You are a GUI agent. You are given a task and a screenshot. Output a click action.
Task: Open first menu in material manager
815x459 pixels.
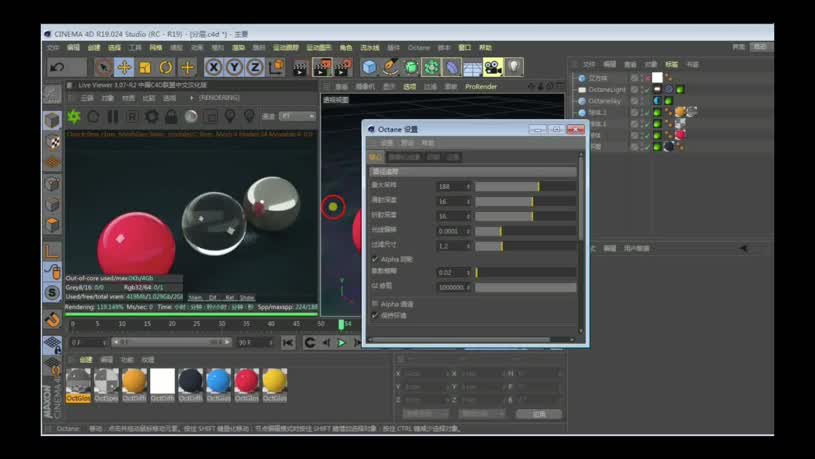(86, 360)
